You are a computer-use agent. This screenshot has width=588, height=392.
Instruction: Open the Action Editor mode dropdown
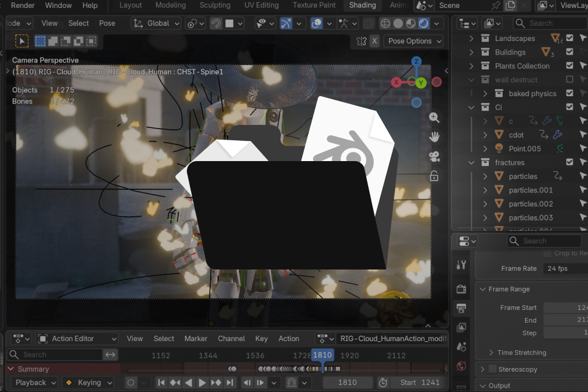click(77, 339)
